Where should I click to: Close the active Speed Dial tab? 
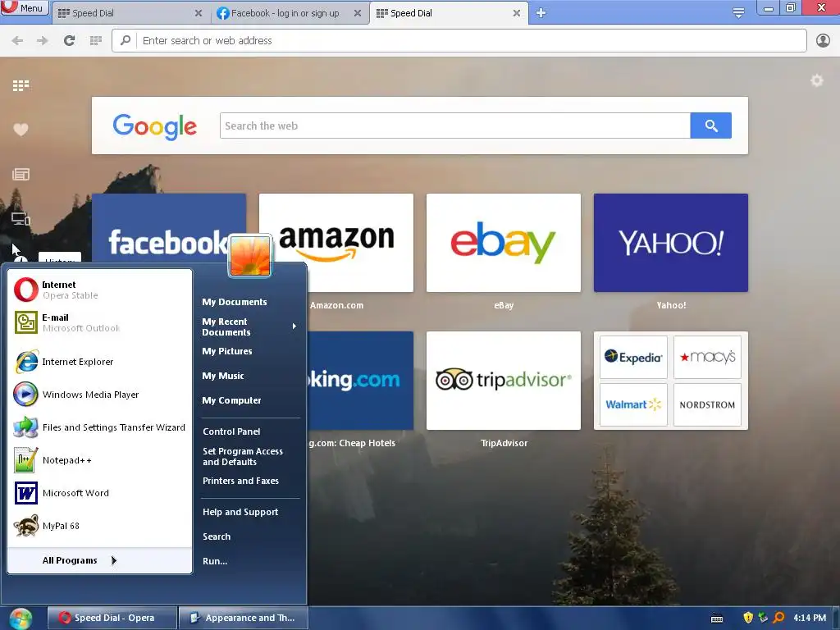click(517, 13)
